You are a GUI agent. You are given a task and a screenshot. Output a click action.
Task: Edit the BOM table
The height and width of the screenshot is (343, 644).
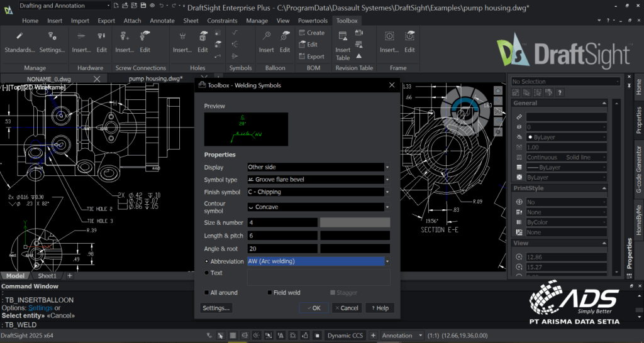click(308, 45)
